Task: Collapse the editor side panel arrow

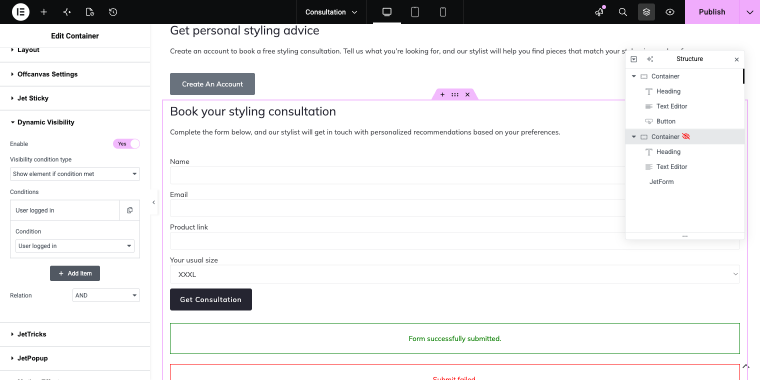Action: (154, 203)
